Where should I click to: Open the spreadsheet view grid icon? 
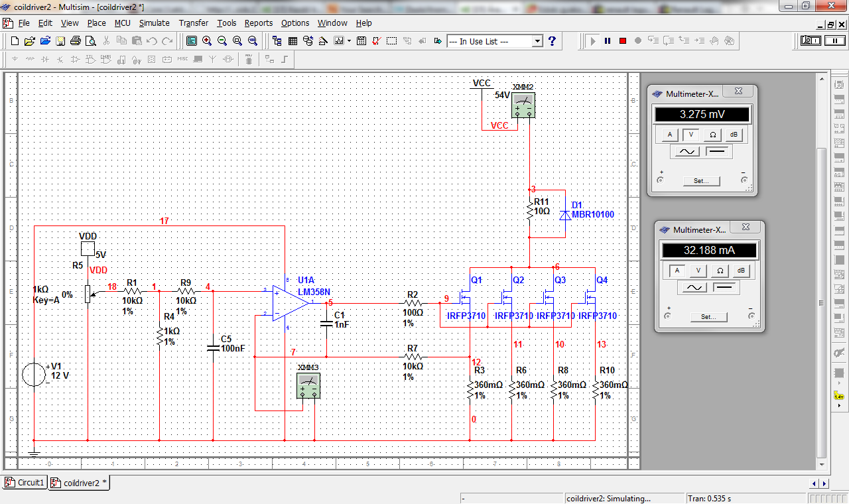click(293, 40)
